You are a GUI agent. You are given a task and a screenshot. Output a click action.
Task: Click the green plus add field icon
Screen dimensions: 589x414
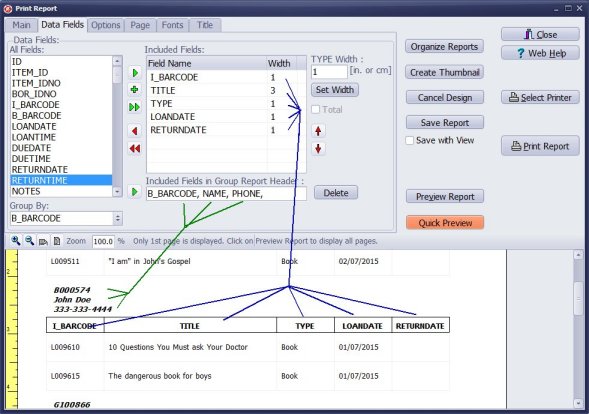click(x=134, y=89)
